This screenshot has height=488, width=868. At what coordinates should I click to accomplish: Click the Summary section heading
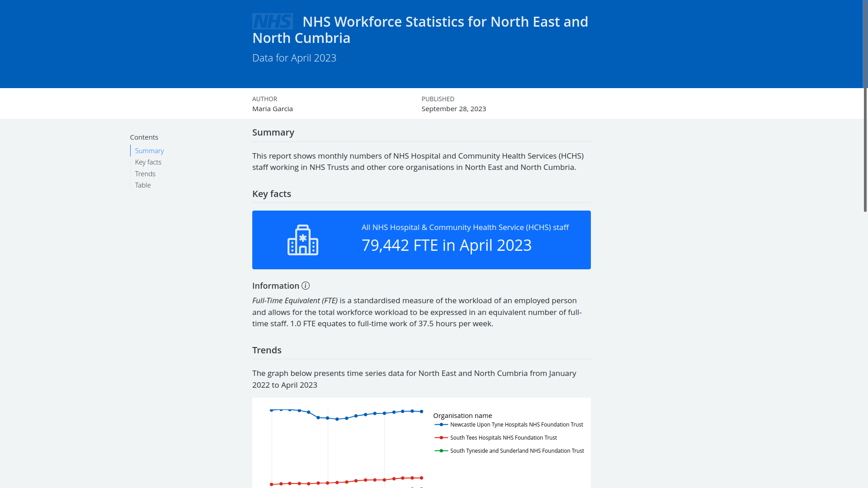pyautogui.click(x=273, y=132)
